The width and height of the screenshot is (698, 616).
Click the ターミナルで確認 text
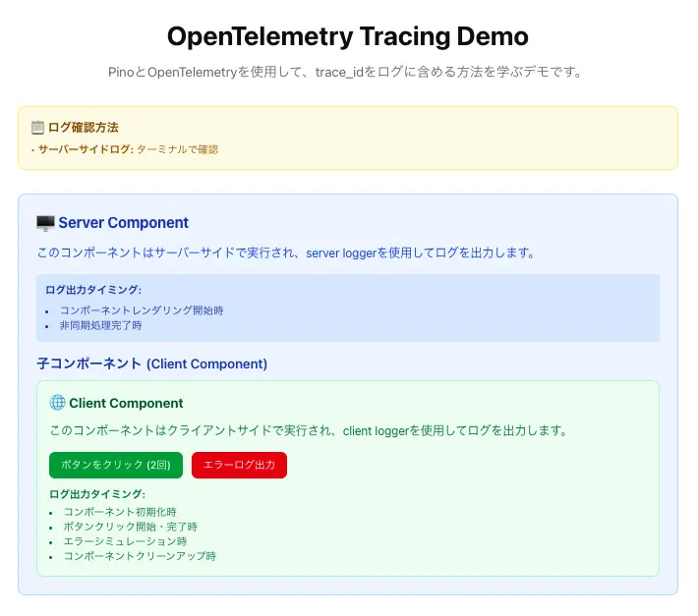pyautogui.click(x=178, y=149)
